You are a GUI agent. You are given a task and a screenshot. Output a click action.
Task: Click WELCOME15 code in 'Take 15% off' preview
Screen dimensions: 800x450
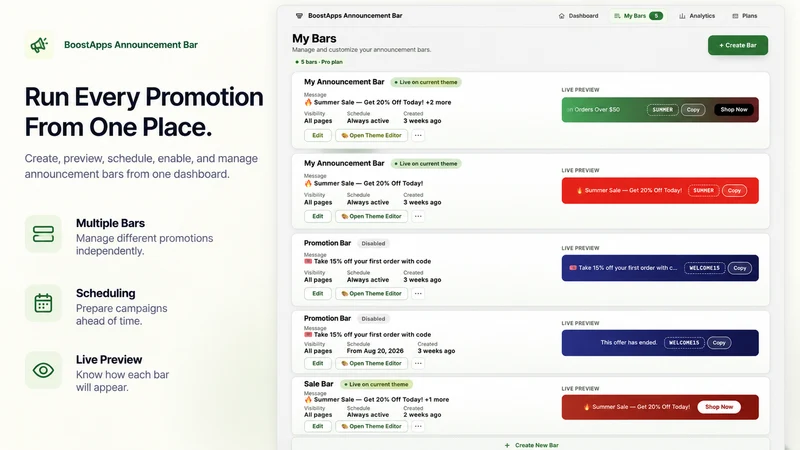coord(705,268)
